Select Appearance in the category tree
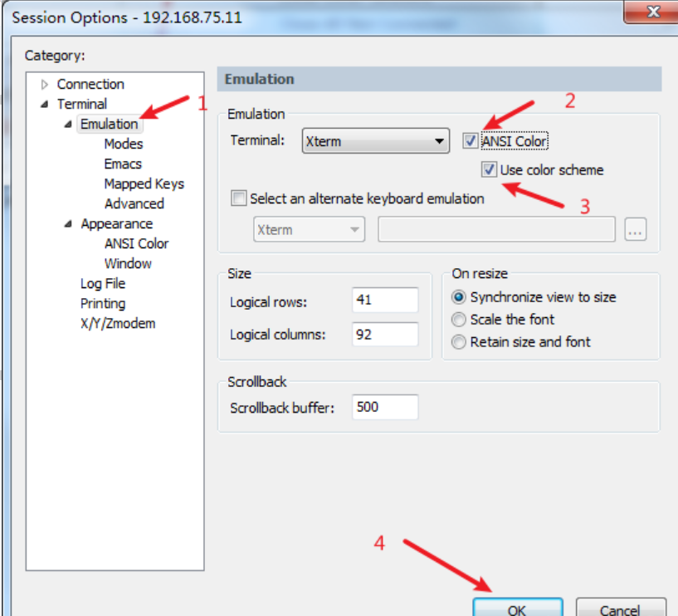Screen dimensions: 678x616 117,223
